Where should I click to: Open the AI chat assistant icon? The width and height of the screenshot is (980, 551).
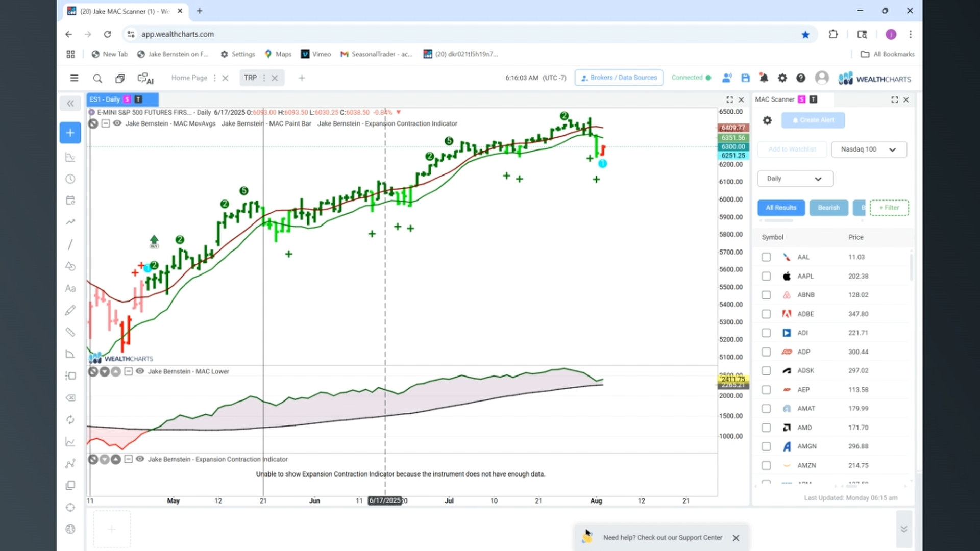[145, 78]
